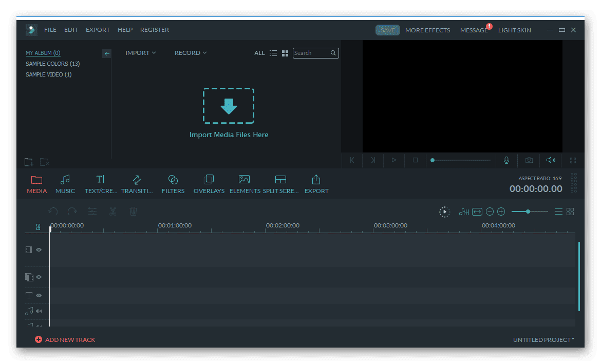The height and width of the screenshot is (364, 601).
Task: Click the ADD NEW TRACK button
Action: tap(65, 339)
